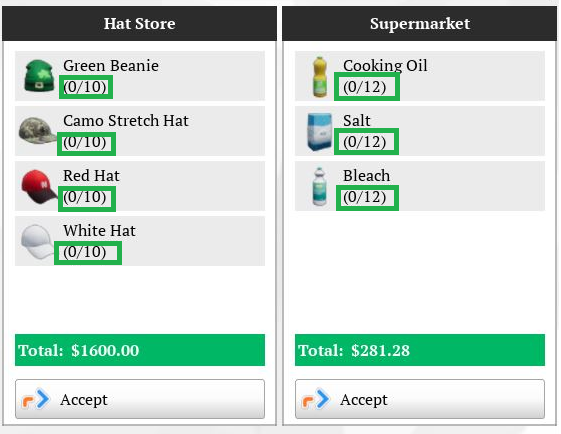Screen dimensions: 561x434
Task: Click the Bleach (0/12) quantity
Action: pyautogui.click(x=367, y=198)
